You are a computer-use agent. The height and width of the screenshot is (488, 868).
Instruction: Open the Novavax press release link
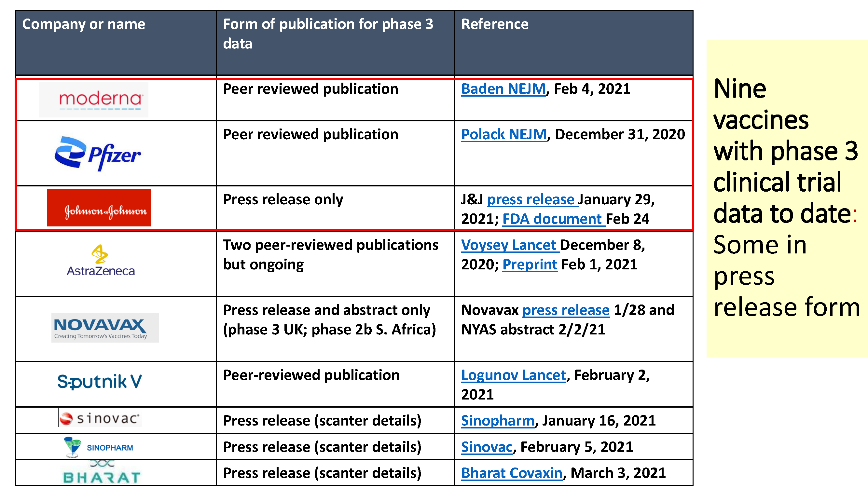566,310
